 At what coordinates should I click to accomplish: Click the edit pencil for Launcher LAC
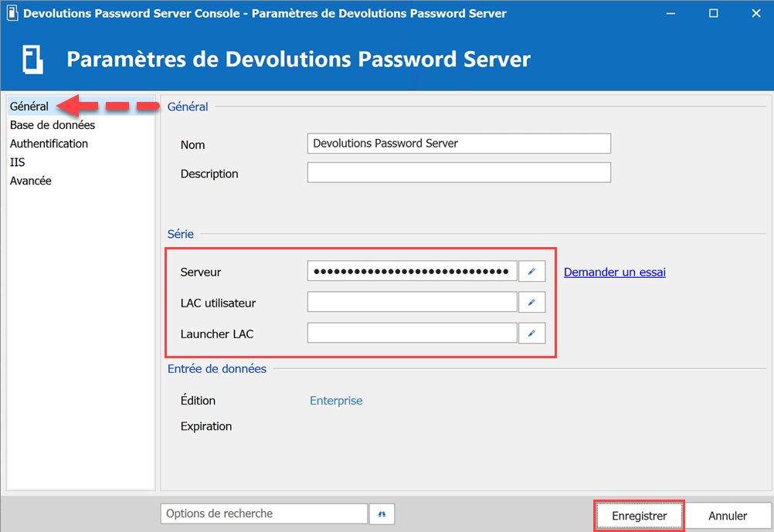[531, 333]
